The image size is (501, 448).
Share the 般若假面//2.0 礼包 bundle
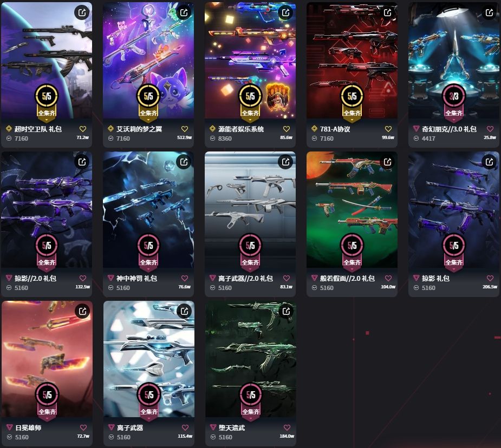point(388,162)
